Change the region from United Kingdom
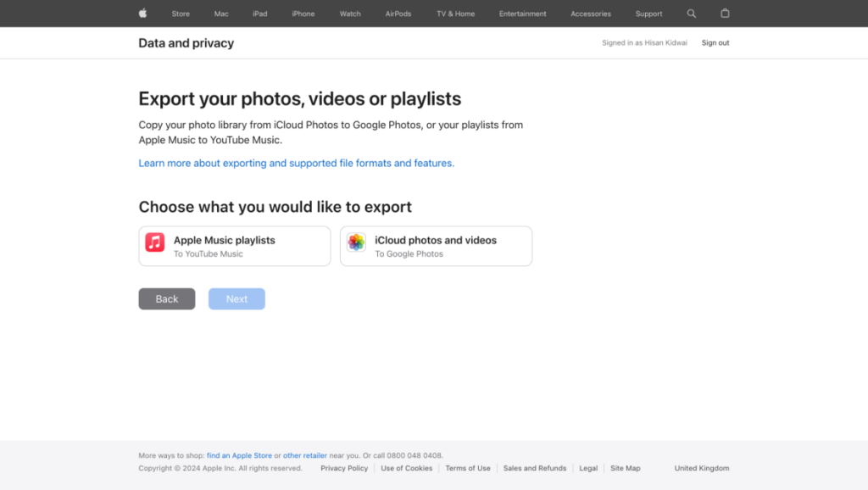Screen dimensions: 868x490 point(701,468)
